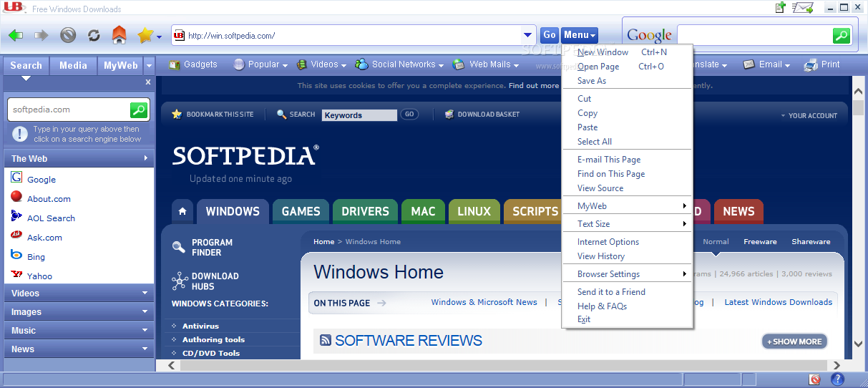The width and height of the screenshot is (868, 388).
Task: Expand the Images sidebar section
Action: point(79,311)
